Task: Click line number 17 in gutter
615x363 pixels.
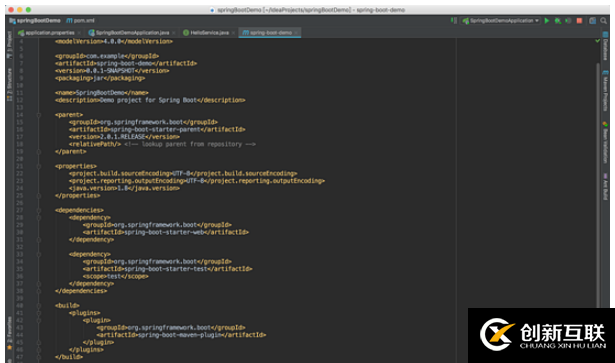Action: (20, 137)
